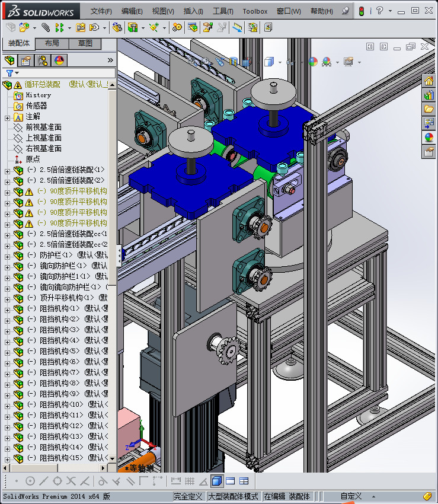Viewport: 438px width, 504px height.
Task: Toggle the two-pane table view icon in bottom toolbar
Action: [244, 481]
